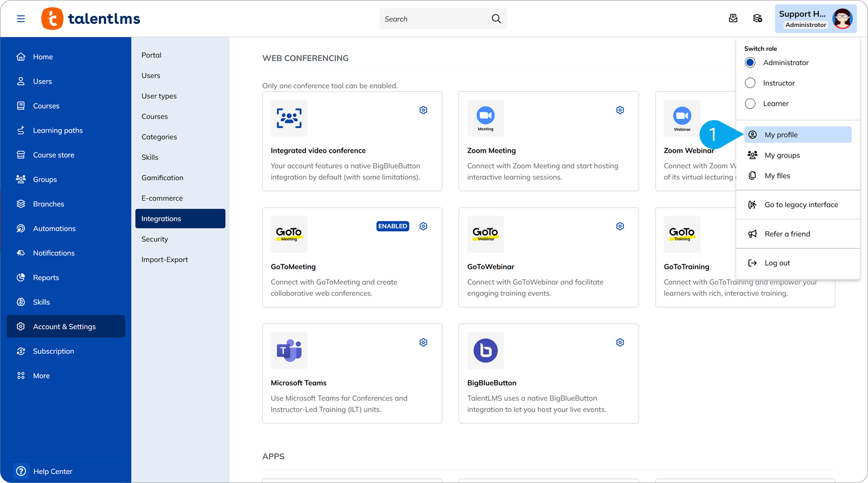Open the hamburger menu icon

[21, 18]
